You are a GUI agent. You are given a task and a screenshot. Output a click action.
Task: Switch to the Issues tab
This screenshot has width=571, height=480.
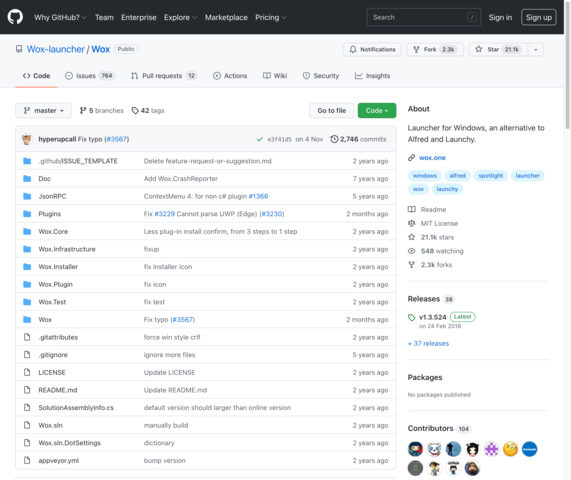pos(90,76)
